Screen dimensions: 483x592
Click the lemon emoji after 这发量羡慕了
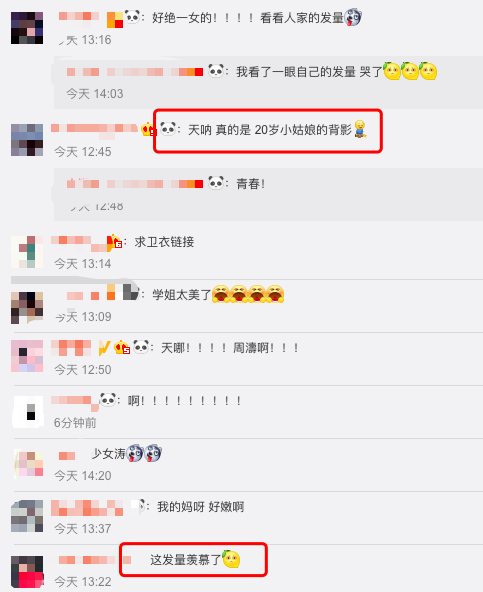coord(231,559)
